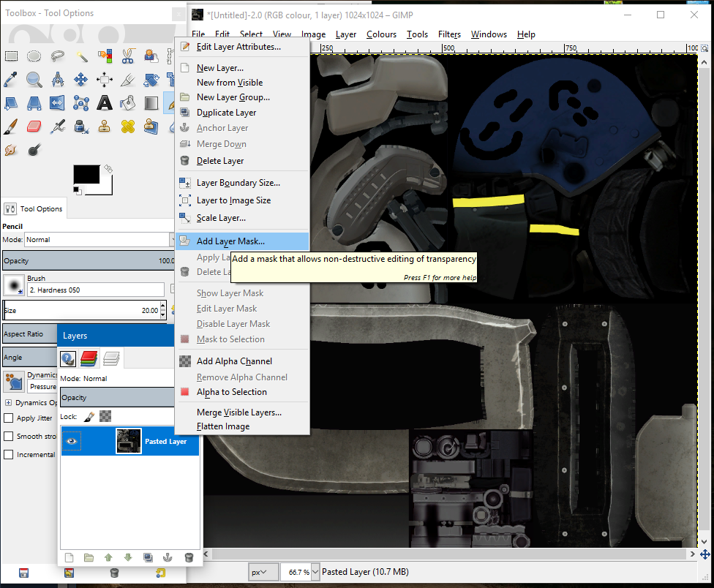Open the Colours menu in menu bar
714x588 pixels.
click(382, 34)
